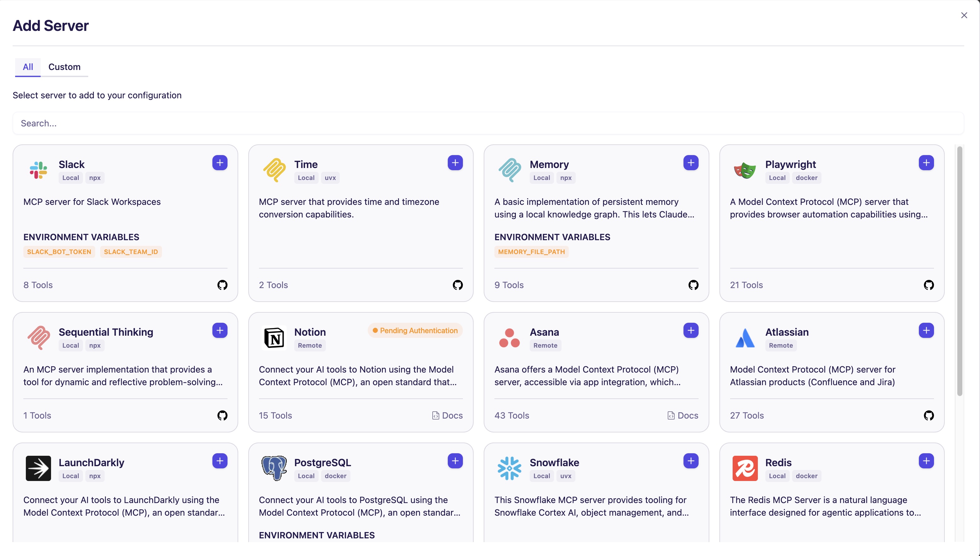Open the Atlassian GitHub repository icon
Image resolution: width=980 pixels, height=556 pixels.
pyautogui.click(x=928, y=415)
